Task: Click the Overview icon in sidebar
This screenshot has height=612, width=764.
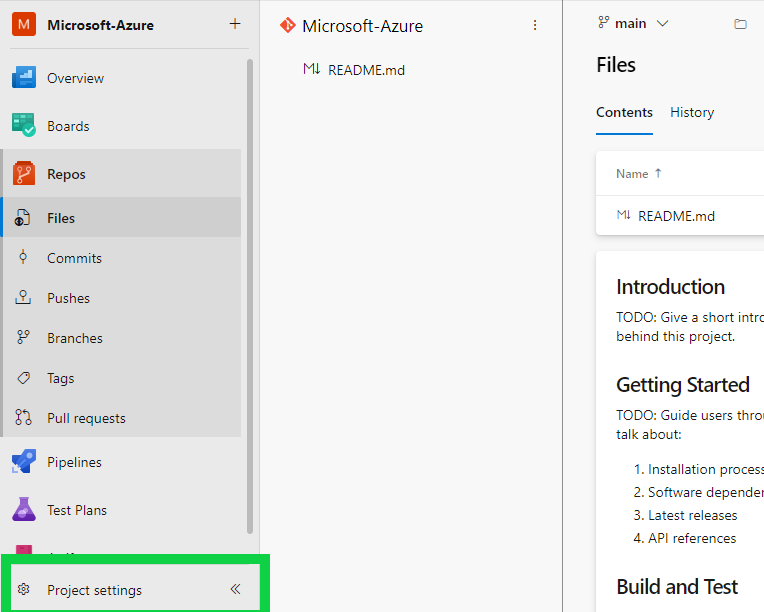Action: [24, 78]
